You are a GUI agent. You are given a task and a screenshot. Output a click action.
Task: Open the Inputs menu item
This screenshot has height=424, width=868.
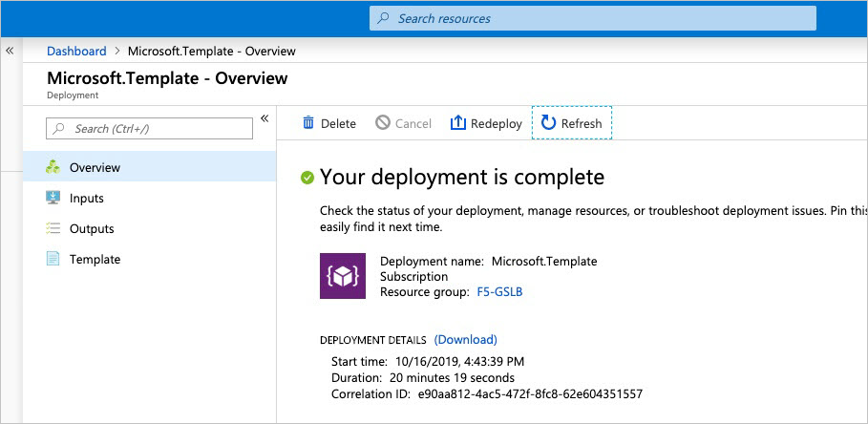click(x=87, y=198)
